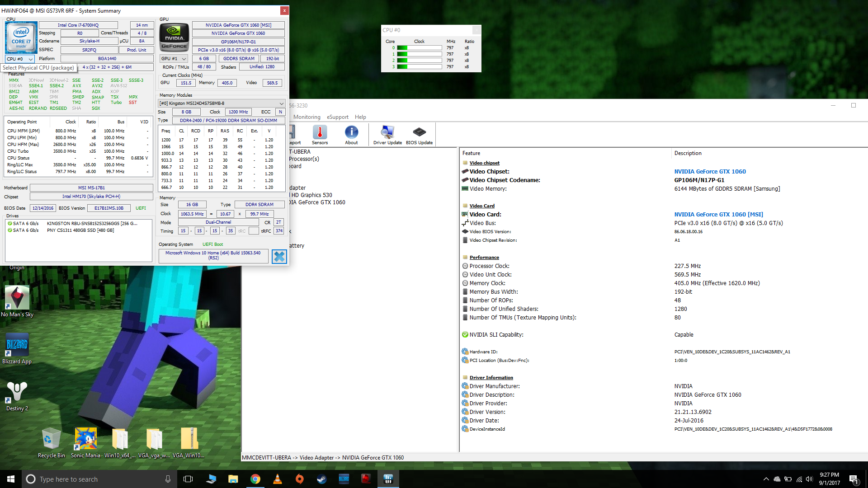Click the Intel Core i7 logo
The image size is (868, 488).
tap(21, 38)
